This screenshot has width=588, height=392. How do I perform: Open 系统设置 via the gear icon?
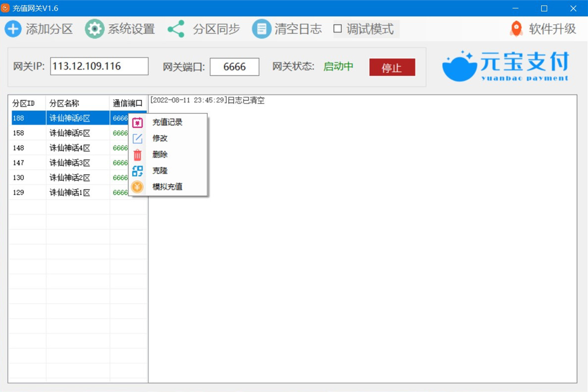tap(94, 29)
